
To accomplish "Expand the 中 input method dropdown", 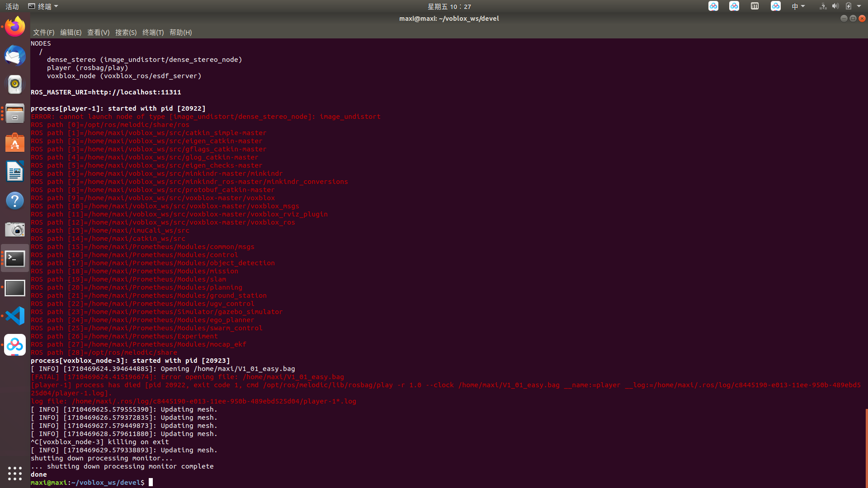I will tap(798, 6).
